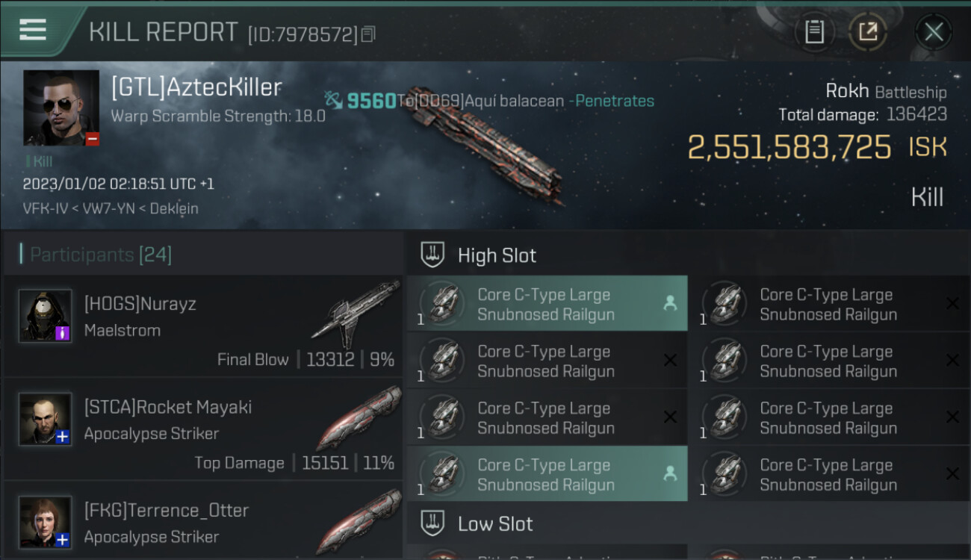Close the kill report window

coord(933,32)
